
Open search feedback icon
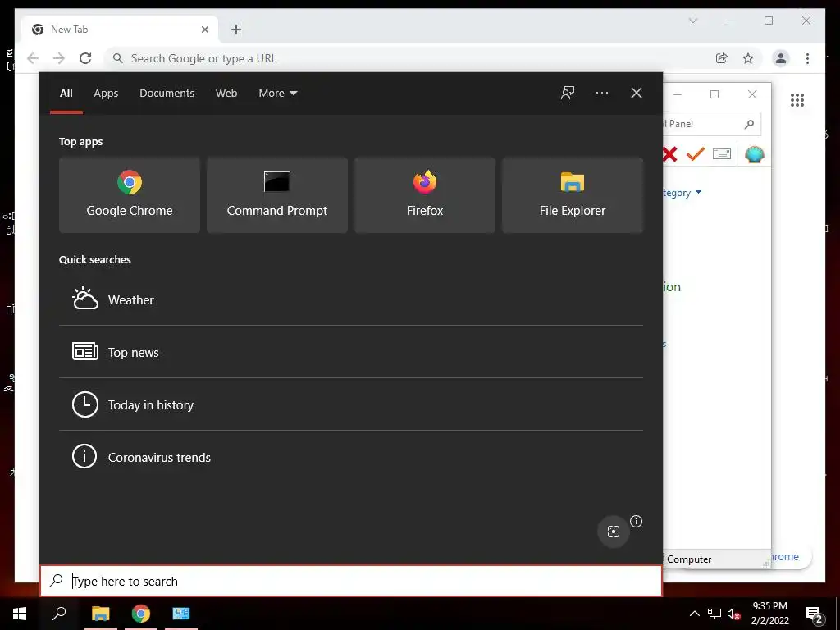(x=568, y=93)
